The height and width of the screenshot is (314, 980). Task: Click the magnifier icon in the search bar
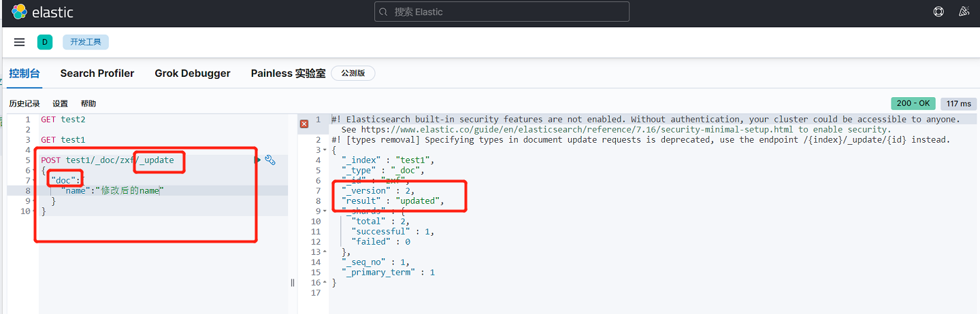tap(384, 12)
